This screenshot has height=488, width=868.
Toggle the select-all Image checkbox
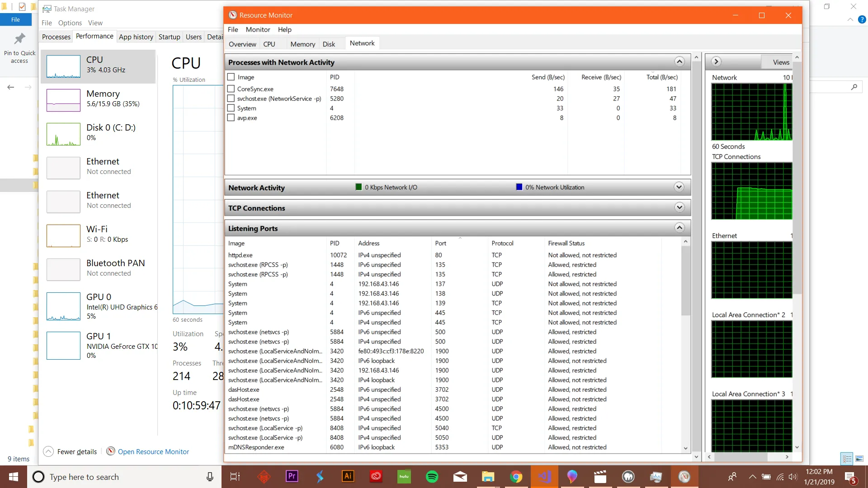point(231,77)
